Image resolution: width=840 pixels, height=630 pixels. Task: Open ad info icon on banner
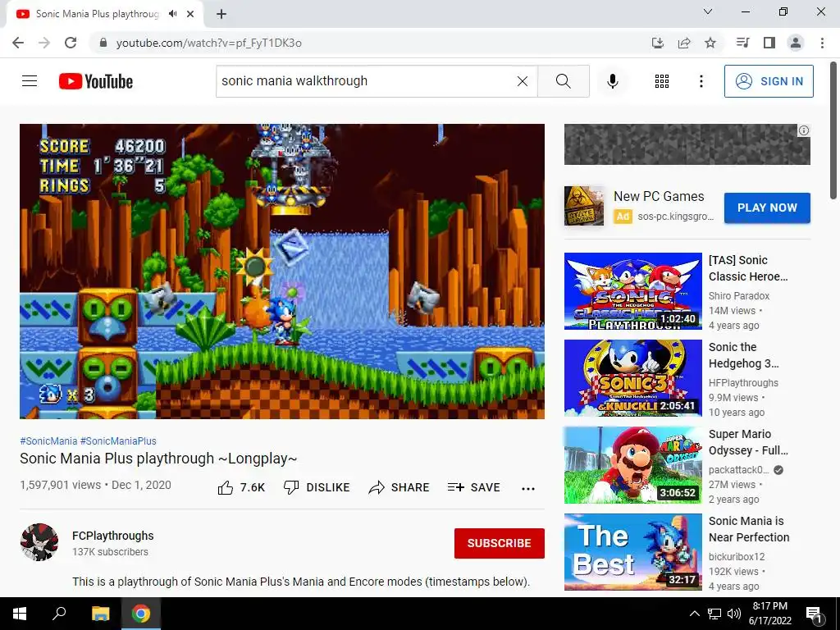pyautogui.click(x=804, y=130)
